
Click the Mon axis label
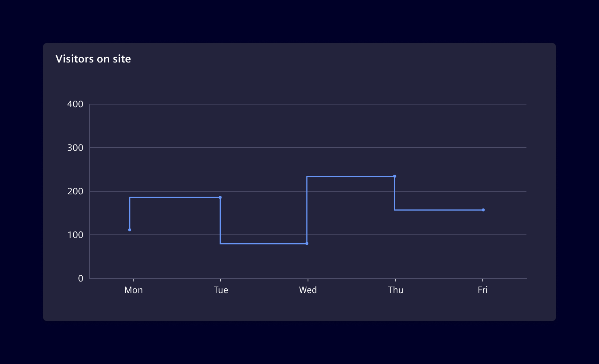pos(133,290)
